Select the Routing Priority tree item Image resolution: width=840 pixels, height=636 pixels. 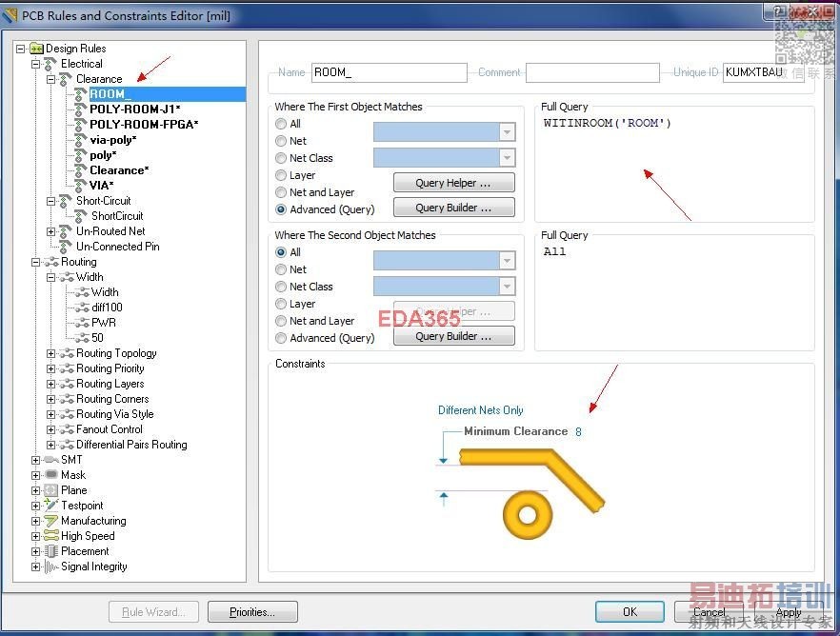coord(110,368)
